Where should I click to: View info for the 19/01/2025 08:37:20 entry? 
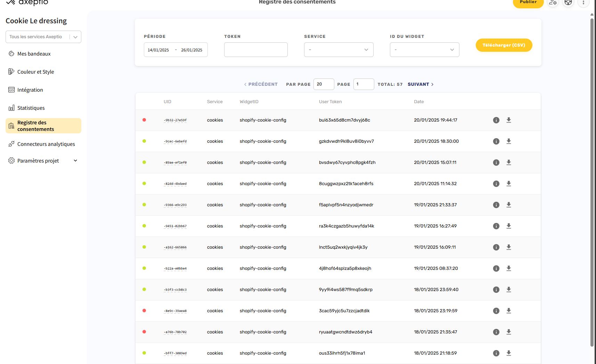pyautogui.click(x=496, y=268)
